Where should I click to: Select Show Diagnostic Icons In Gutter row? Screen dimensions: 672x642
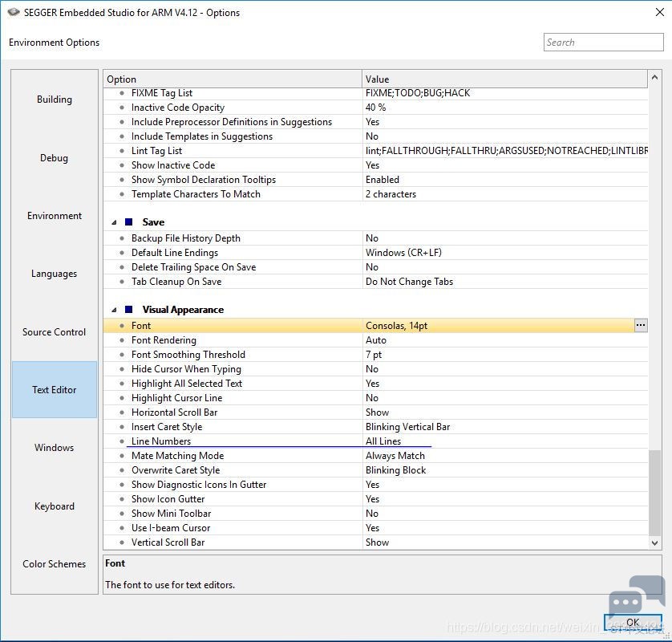point(375,485)
